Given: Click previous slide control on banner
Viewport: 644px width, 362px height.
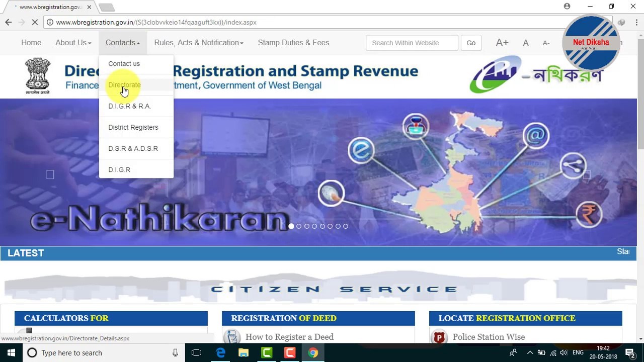Looking at the screenshot, I should (x=50, y=174).
